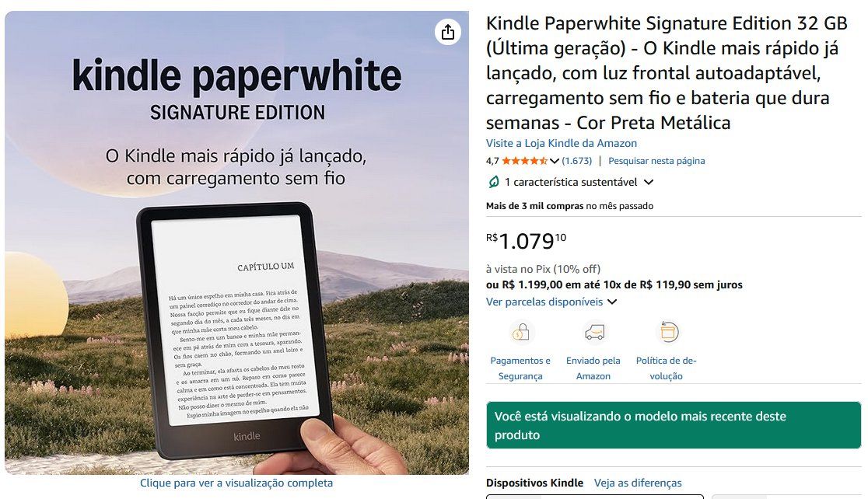Click Pagamentos e Segurança text link
The width and height of the screenshot is (868, 499).
click(x=520, y=368)
